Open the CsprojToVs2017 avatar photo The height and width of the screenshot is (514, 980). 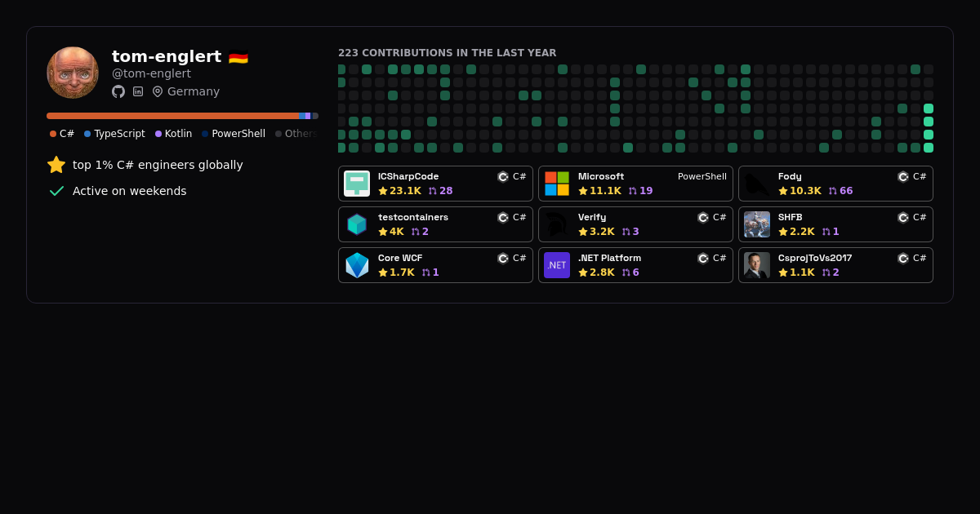click(x=757, y=265)
